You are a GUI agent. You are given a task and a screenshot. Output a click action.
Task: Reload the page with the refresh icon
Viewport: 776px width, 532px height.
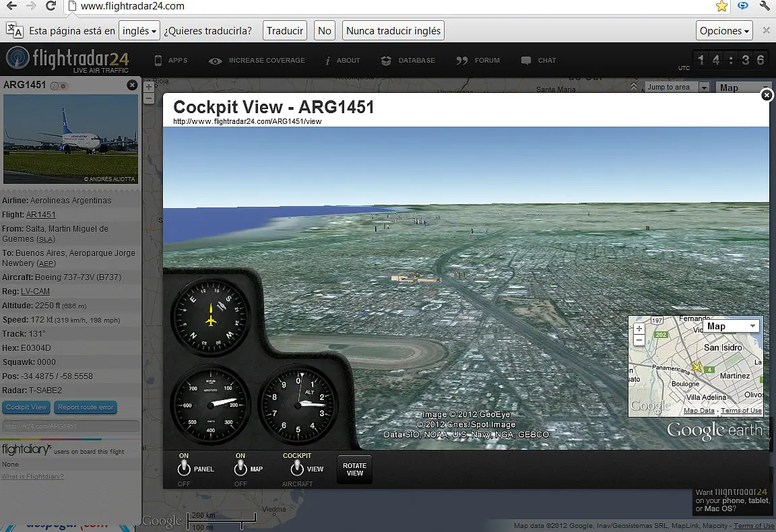click(x=51, y=6)
